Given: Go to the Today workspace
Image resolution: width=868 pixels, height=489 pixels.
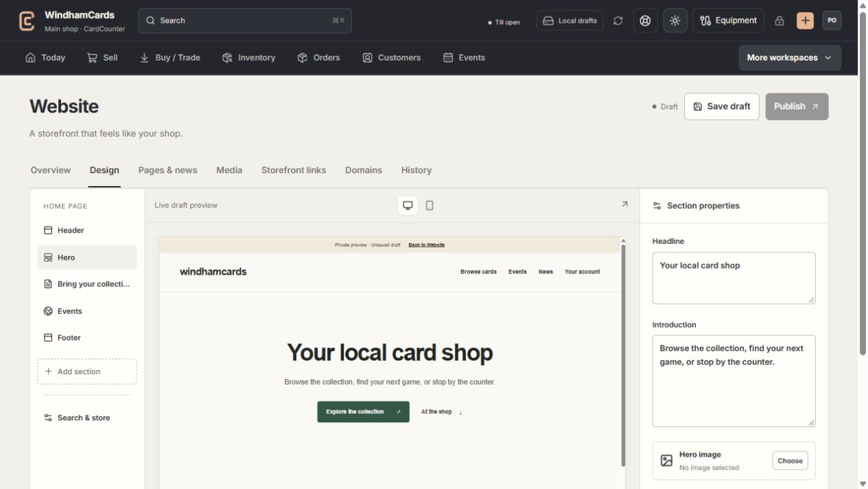Looking at the screenshot, I should 45,58.
